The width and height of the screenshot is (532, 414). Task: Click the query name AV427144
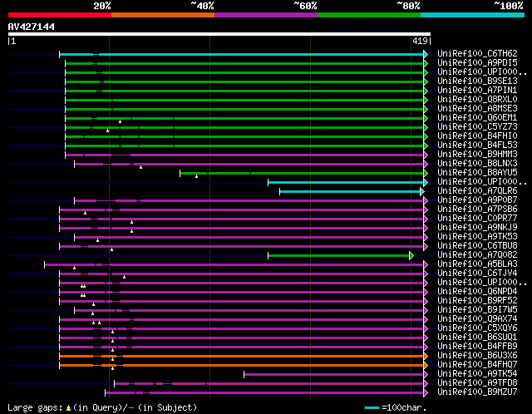[32, 27]
